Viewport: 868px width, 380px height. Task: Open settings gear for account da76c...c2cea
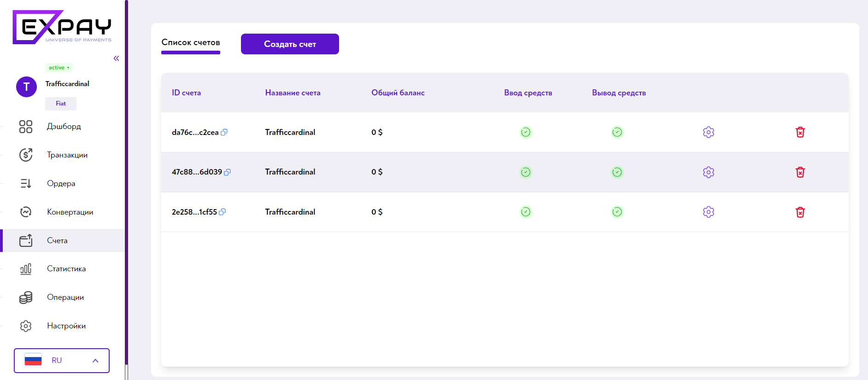pos(709,132)
